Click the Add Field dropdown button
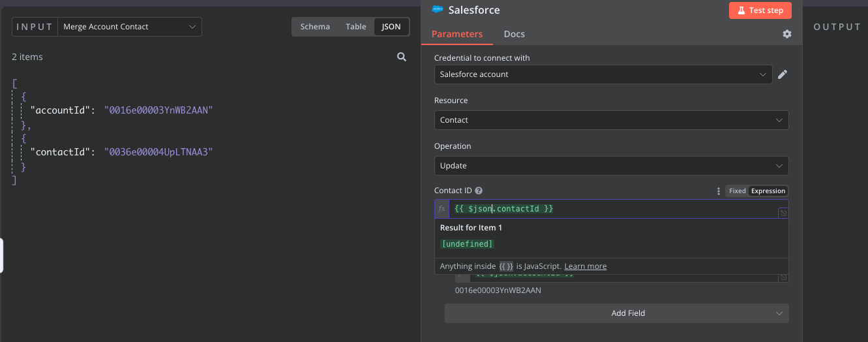868x342 pixels. [616, 313]
